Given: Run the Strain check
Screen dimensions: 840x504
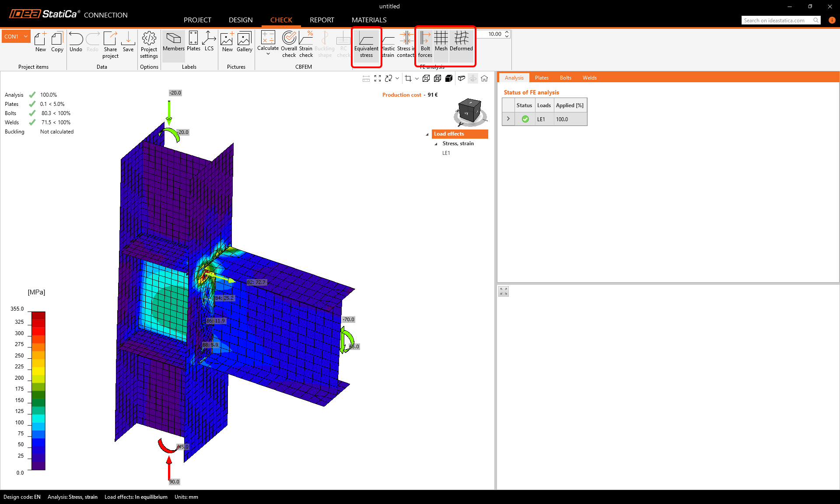Looking at the screenshot, I should [306, 44].
